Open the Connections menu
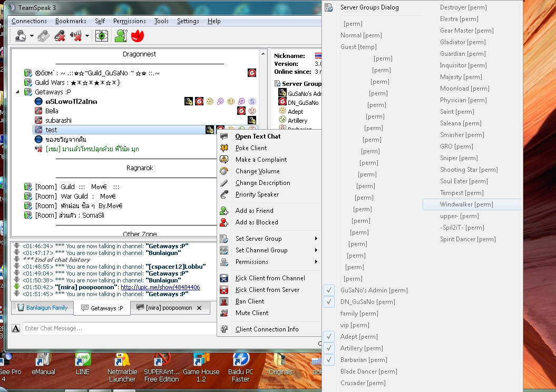Screen dimensions: 556x392 coord(29,21)
